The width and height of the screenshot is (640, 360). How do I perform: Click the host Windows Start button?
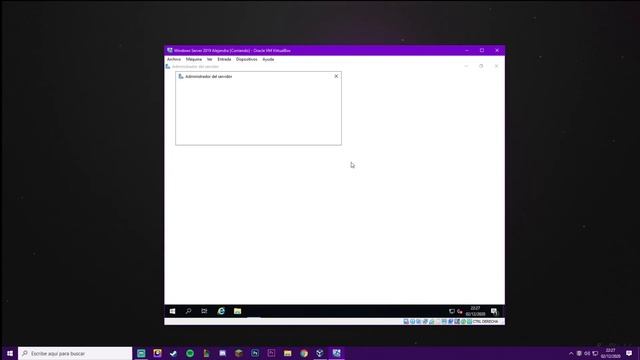[10, 353]
